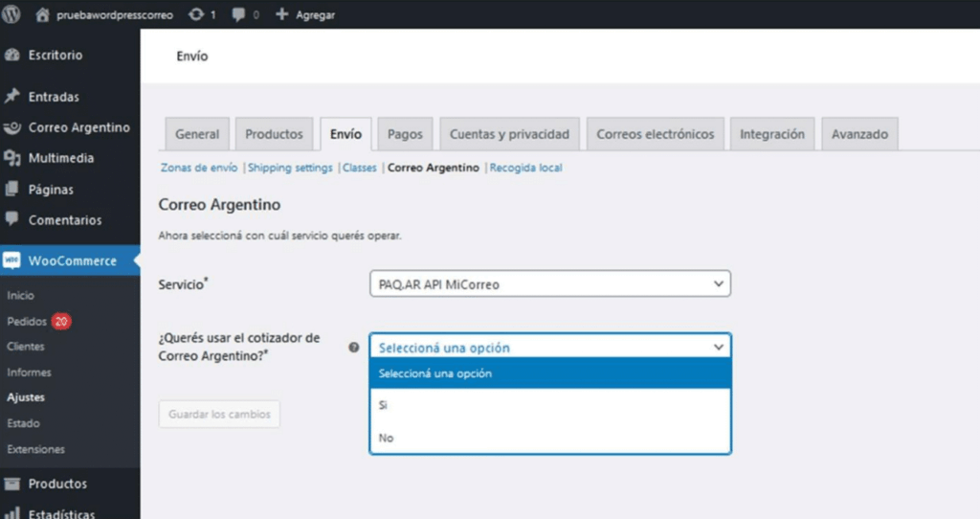Open the pruebawordpresscorreo site name link
Image resolution: width=980 pixels, height=519 pixels.
(x=115, y=14)
